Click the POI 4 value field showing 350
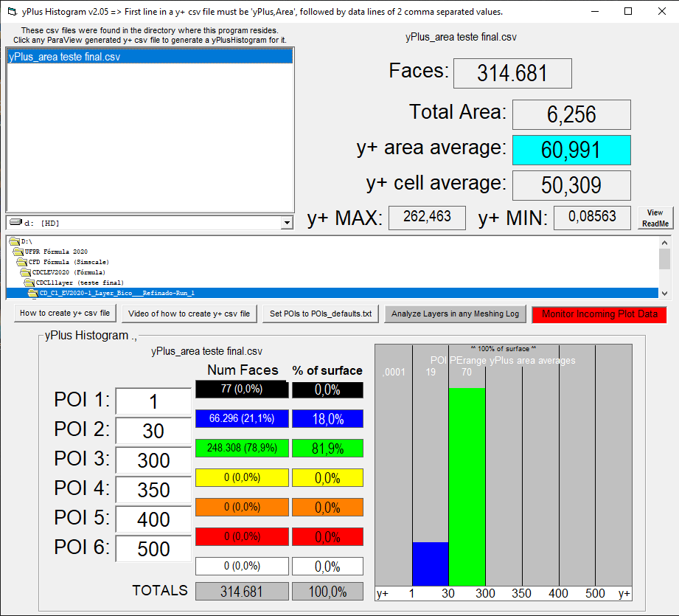The width and height of the screenshot is (679, 616). (x=153, y=490)
